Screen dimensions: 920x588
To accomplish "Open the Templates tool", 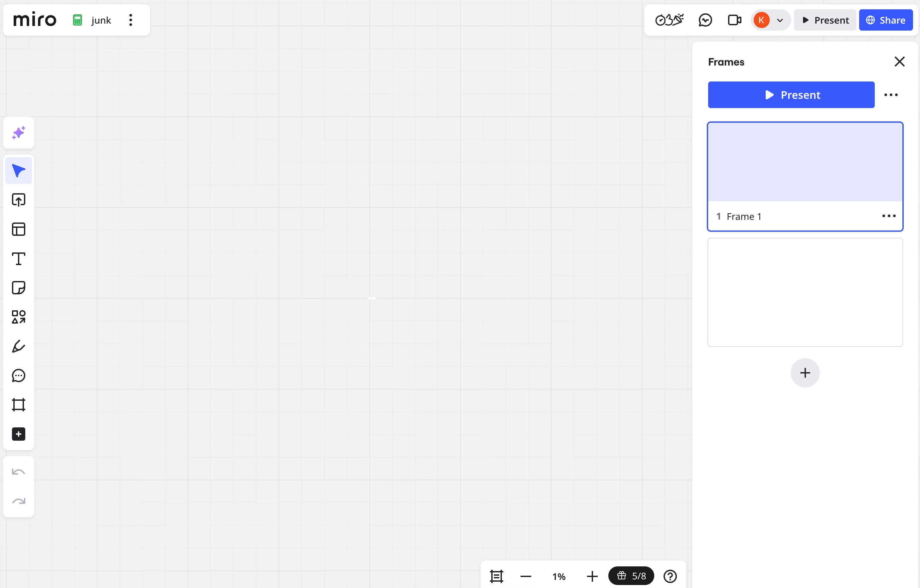I will coord(18,229).
